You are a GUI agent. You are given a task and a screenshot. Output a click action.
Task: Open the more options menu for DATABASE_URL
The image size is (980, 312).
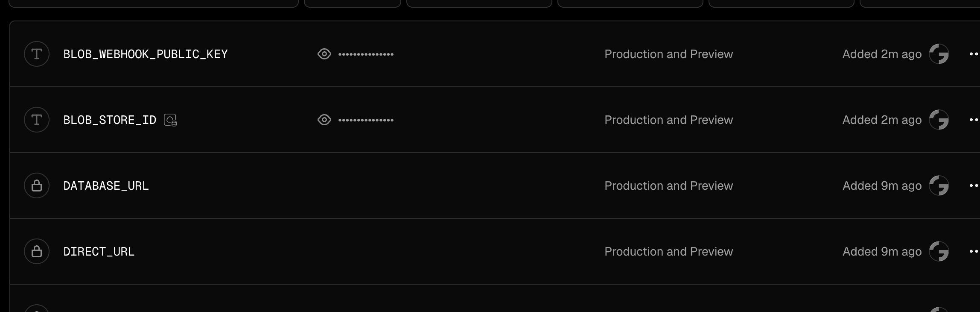click(974, 185)
